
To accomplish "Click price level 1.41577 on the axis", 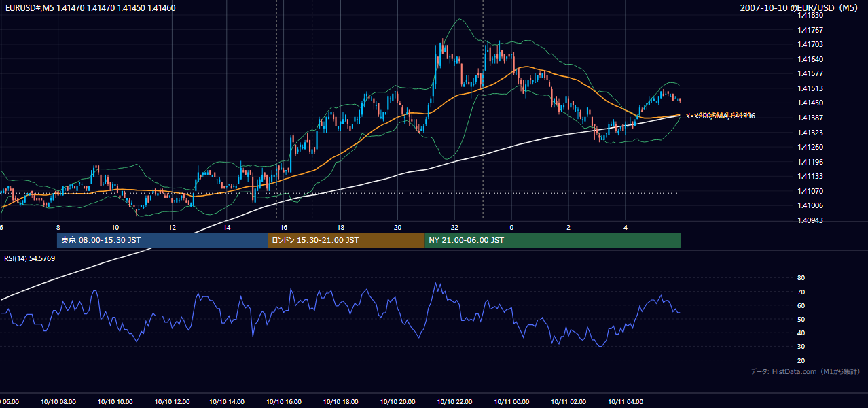I will click(x=810, y=73).
